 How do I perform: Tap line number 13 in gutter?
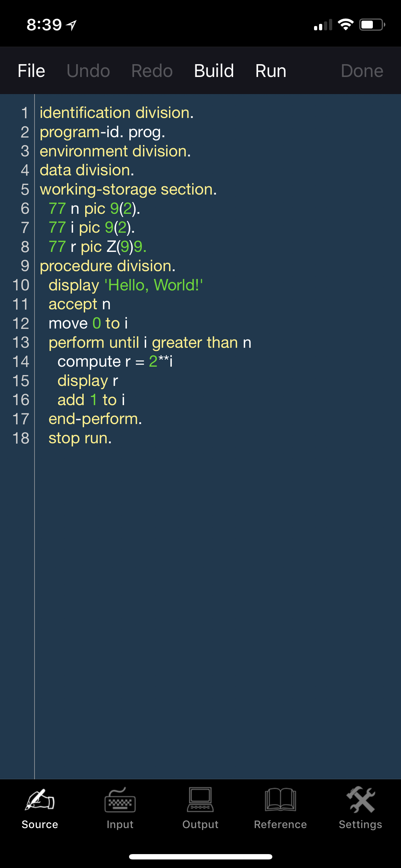tap(21, 342)
